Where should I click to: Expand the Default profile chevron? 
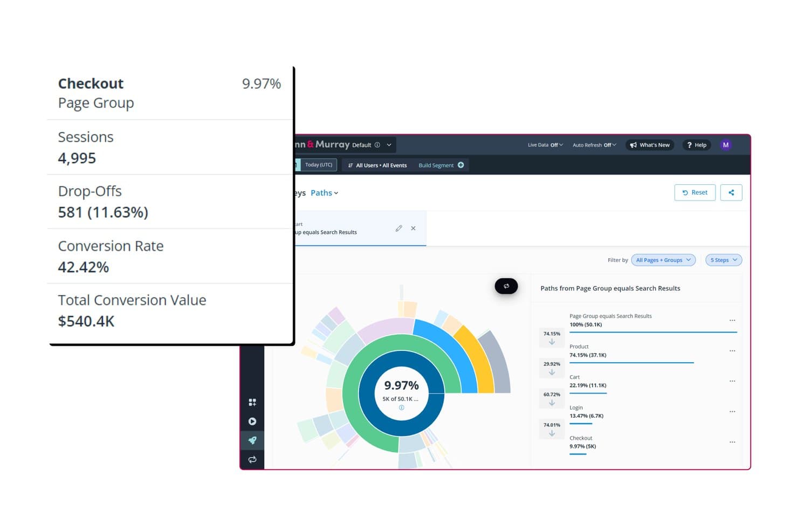[x=389, y=145]
